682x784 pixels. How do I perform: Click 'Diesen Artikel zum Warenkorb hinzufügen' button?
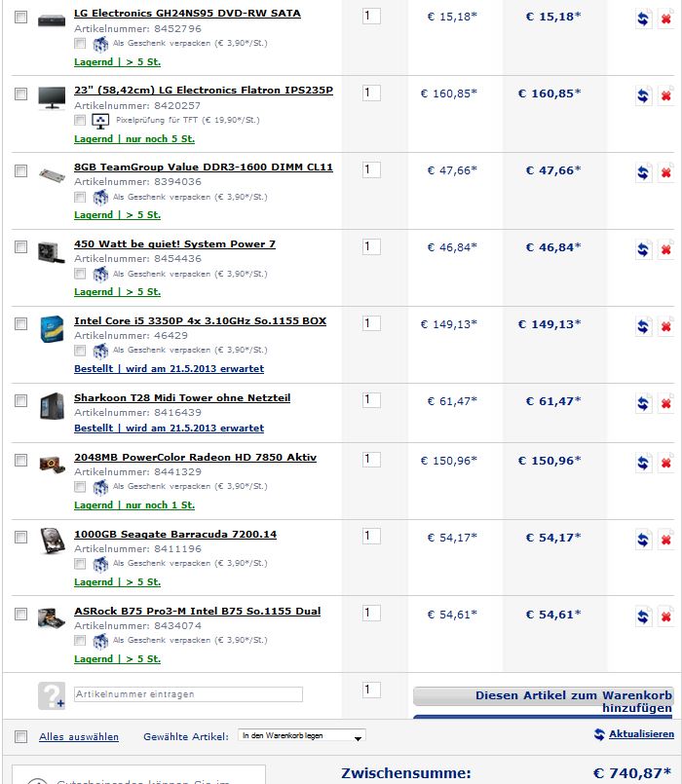pyautogui.click(x=543, y=701)
